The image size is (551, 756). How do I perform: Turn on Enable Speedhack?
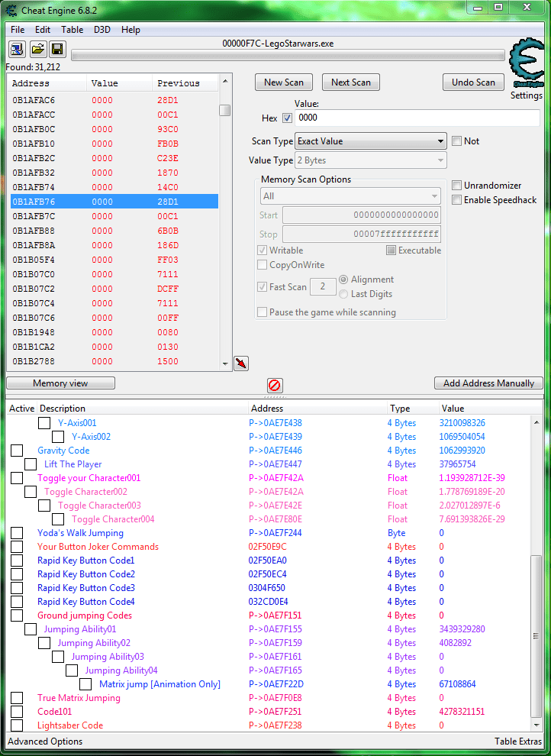click(456, 200)
